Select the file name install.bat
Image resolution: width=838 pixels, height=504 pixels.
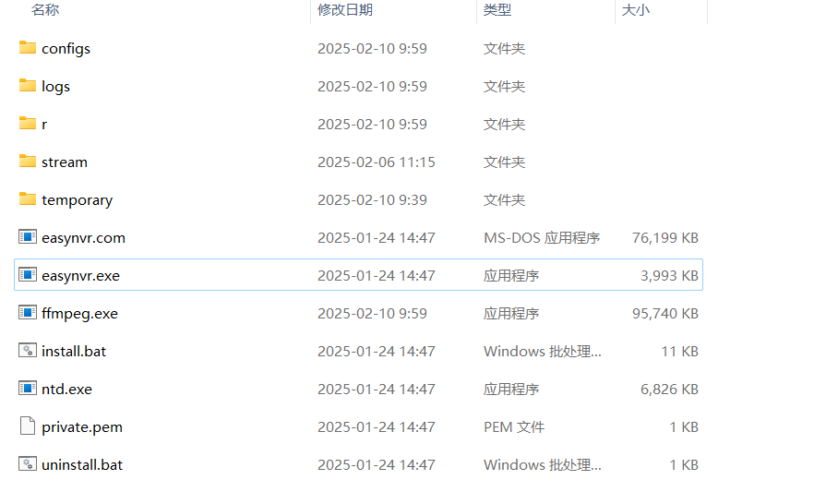(x=74, y=351)
